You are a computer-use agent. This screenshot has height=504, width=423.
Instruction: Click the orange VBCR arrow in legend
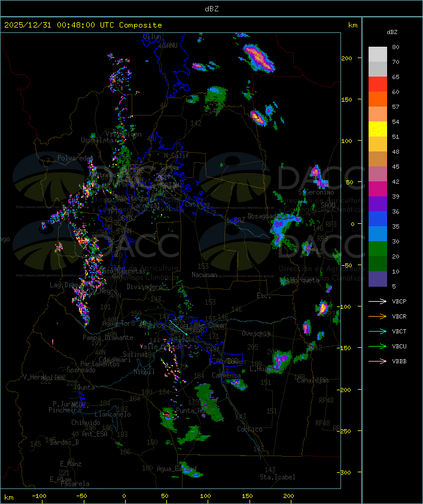378,316
